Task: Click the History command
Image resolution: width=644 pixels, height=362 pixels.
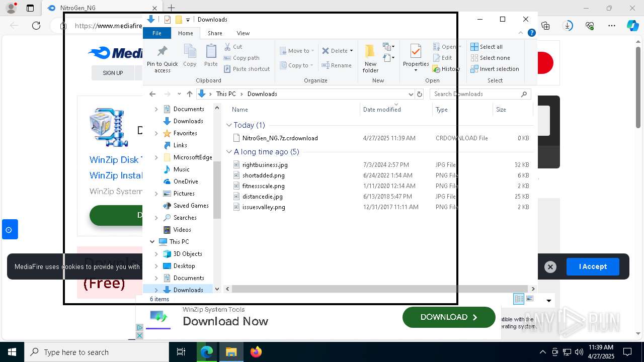Action: (x=446, y=69)
